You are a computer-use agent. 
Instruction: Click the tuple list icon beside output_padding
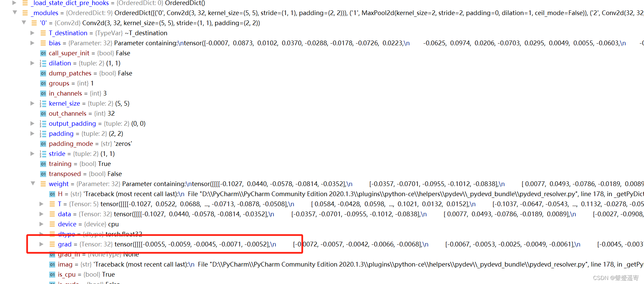tap(43, 123)
